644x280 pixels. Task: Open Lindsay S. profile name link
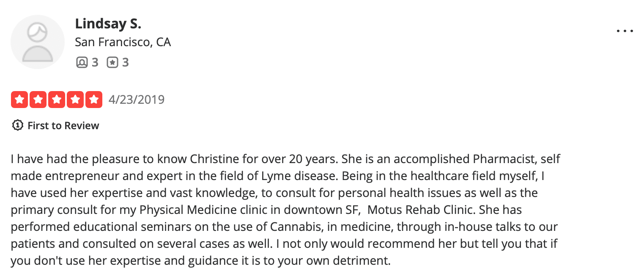(x=108, y=24)
